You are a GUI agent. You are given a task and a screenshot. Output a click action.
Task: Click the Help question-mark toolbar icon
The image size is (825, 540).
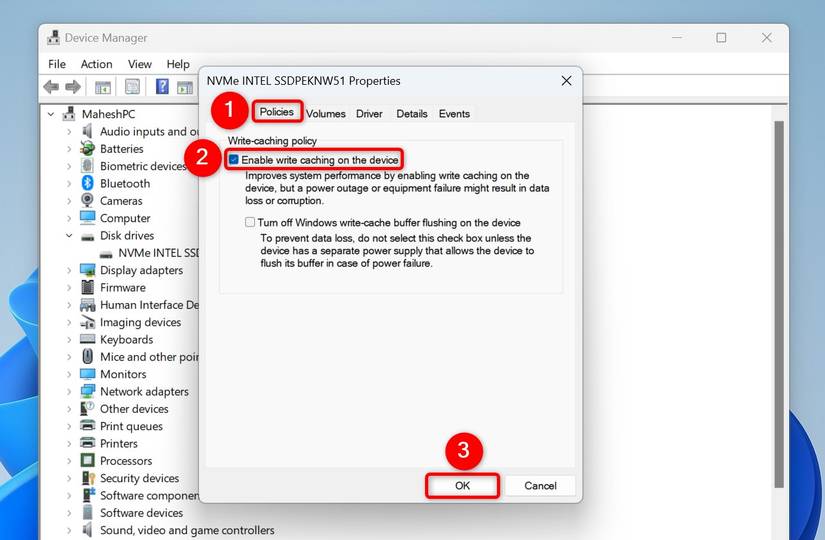coord(162,86)
